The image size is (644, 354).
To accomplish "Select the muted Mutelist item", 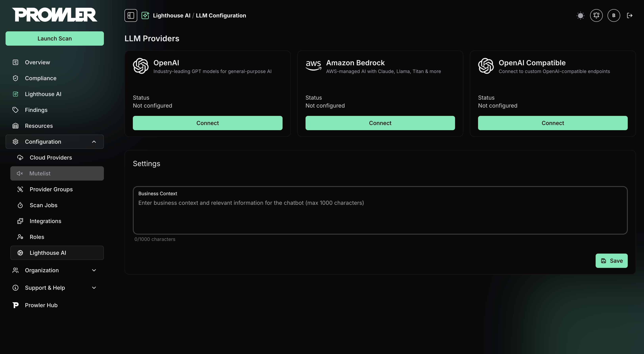I will coord(40,173).
